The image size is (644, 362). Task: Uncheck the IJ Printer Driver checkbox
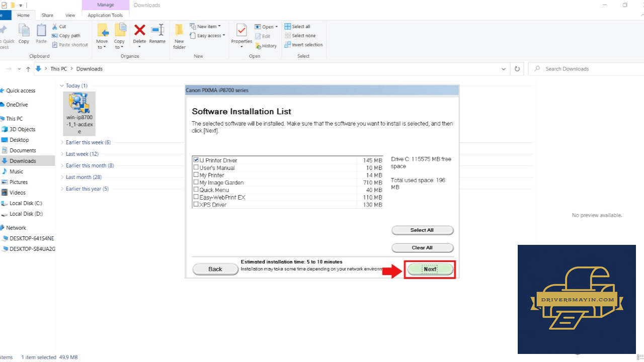coord(196,160)
